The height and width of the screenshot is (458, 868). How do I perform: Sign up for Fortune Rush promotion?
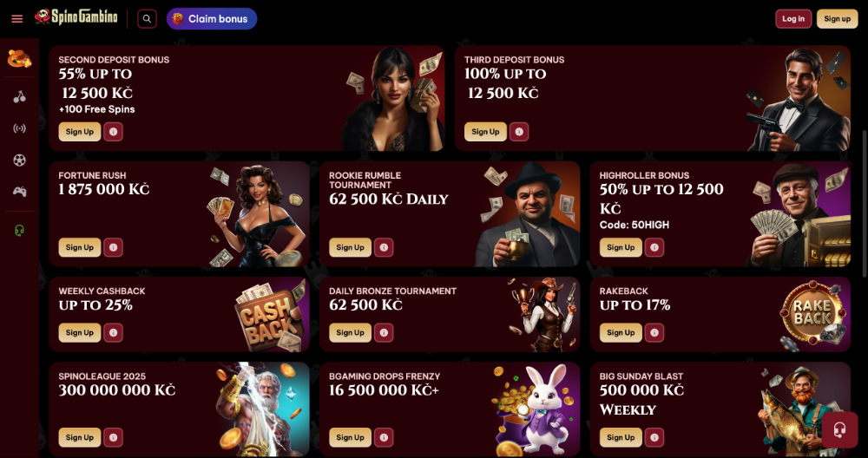pyautogui.click(x=80, y=247)
